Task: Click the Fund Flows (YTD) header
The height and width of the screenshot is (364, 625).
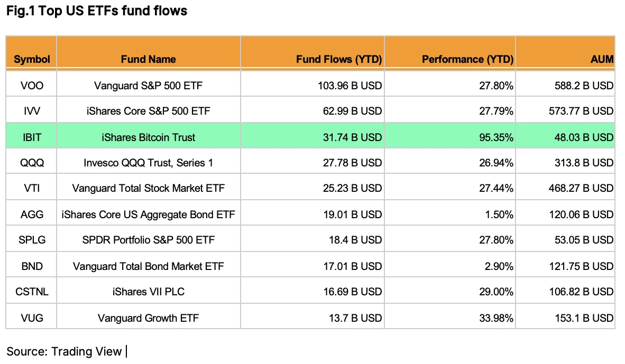Action: (x=339, y=59)
